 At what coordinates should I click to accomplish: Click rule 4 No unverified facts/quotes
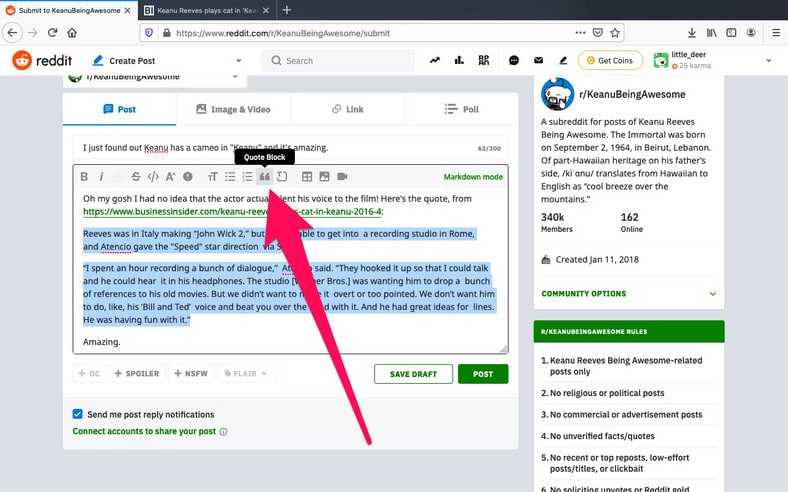point(602,436)
